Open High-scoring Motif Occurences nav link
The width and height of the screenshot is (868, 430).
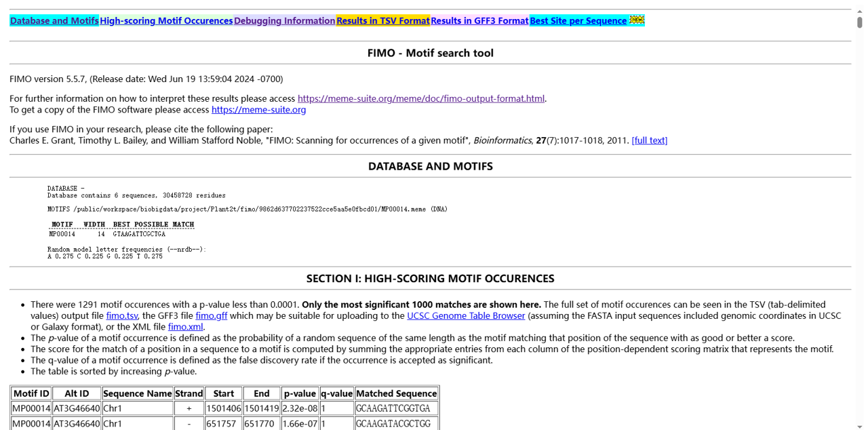(x=166, y=21)
